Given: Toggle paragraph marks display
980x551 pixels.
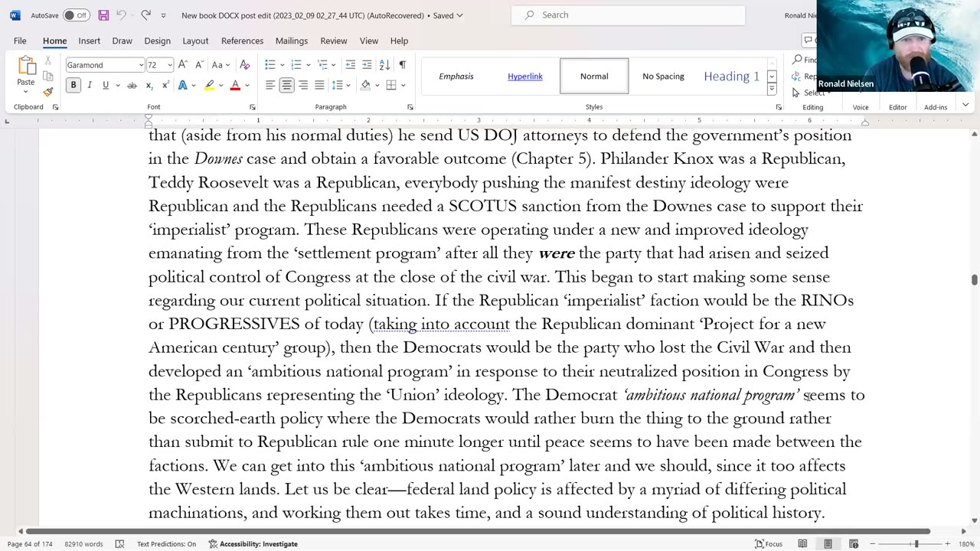Looking at the screenshot, I should 403,65.
